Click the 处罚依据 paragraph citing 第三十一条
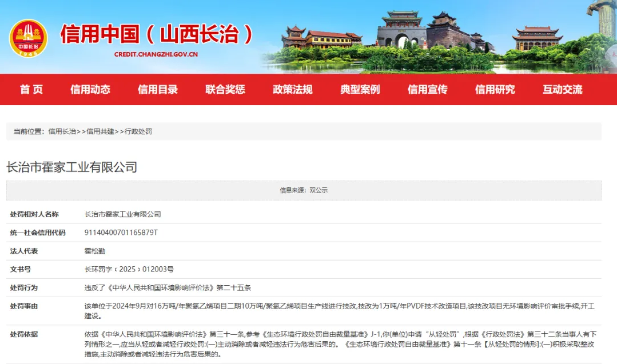 341,345
